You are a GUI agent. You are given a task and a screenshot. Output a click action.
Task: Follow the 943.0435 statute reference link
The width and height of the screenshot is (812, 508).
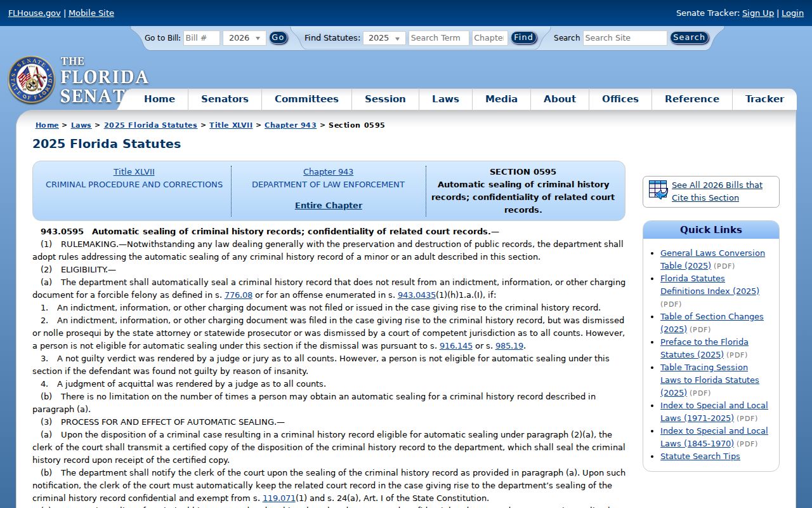(417, 295)
